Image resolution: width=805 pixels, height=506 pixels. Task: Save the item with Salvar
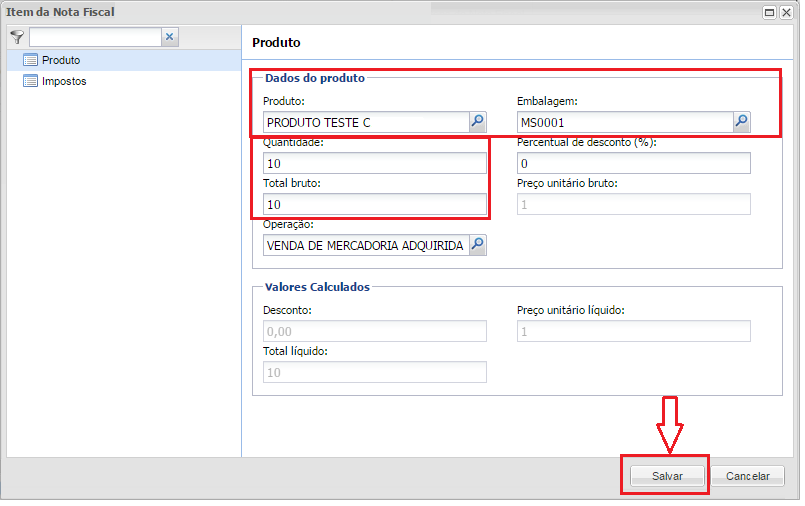pos(667,476)
